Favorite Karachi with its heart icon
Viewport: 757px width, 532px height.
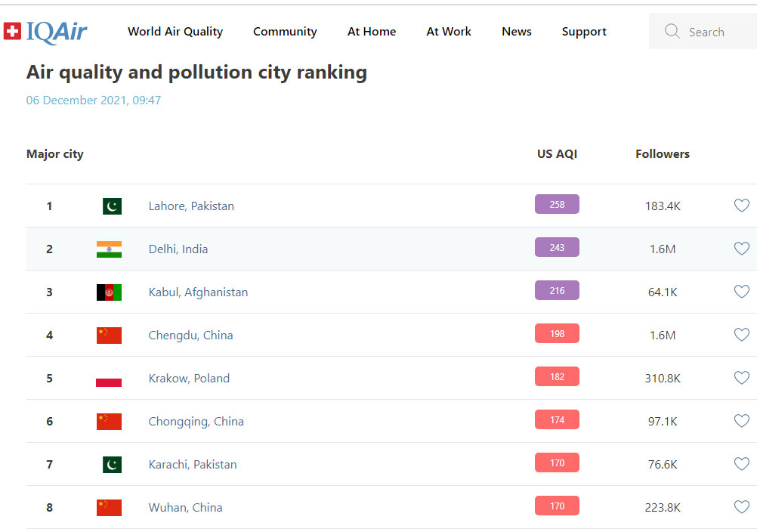point(742,464)
